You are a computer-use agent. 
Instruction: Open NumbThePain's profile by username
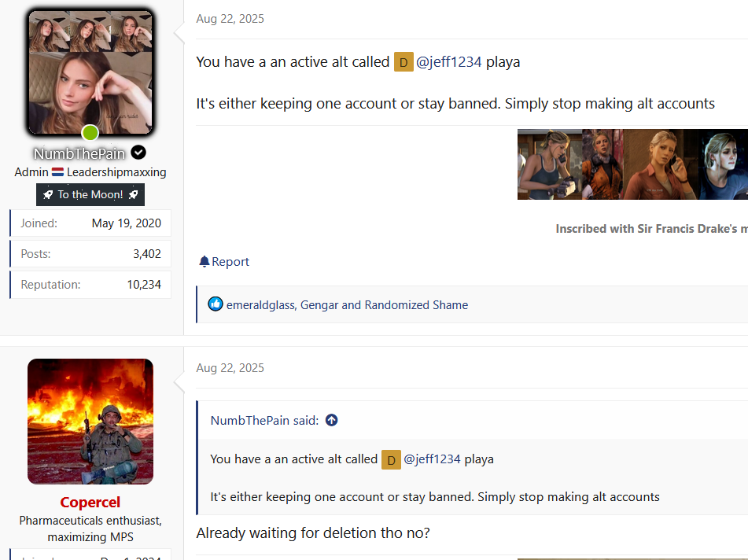point(79,153)
